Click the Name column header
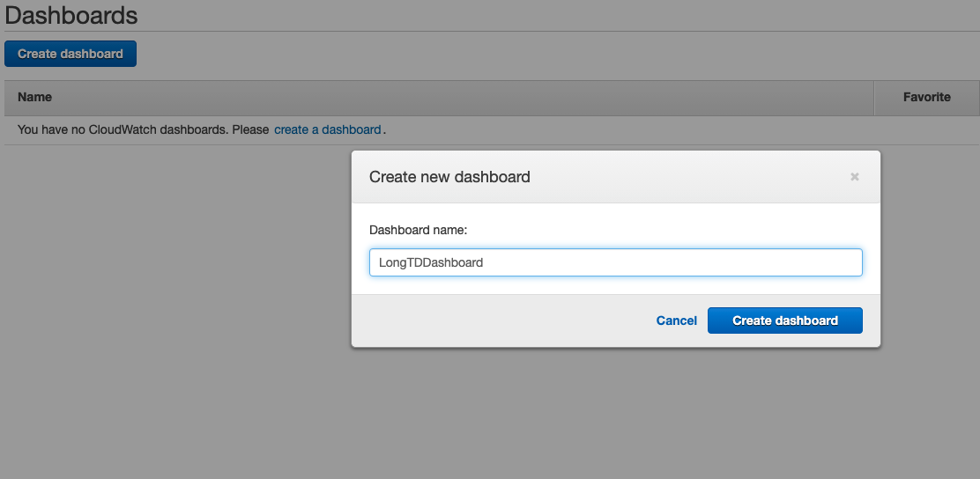Viewport: 980px width, 479px height. pos(35,97)
